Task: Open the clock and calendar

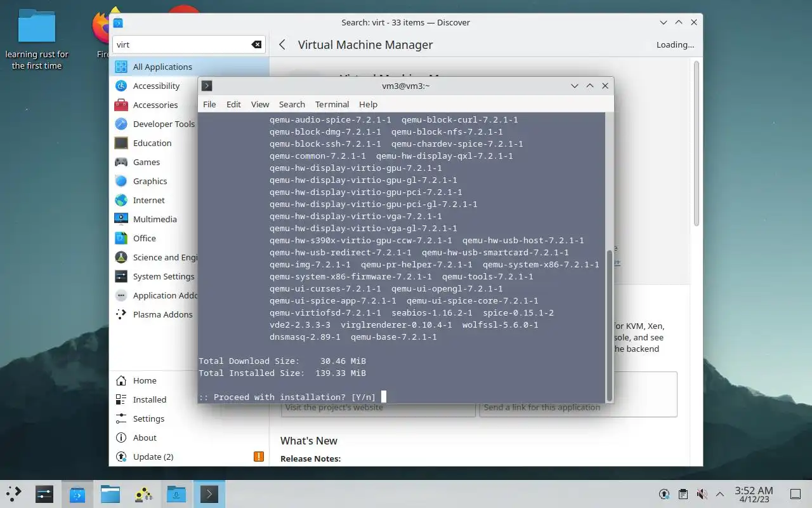Action: (x=754, y=494)
